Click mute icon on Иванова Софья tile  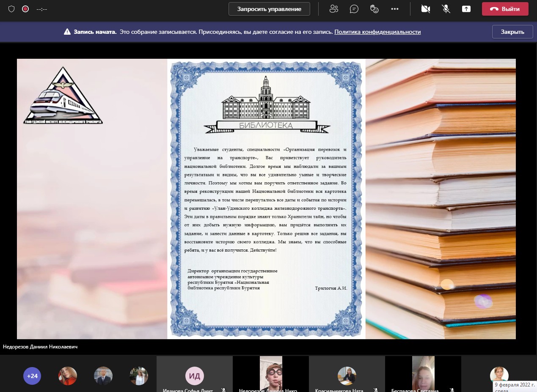point(223,390)
